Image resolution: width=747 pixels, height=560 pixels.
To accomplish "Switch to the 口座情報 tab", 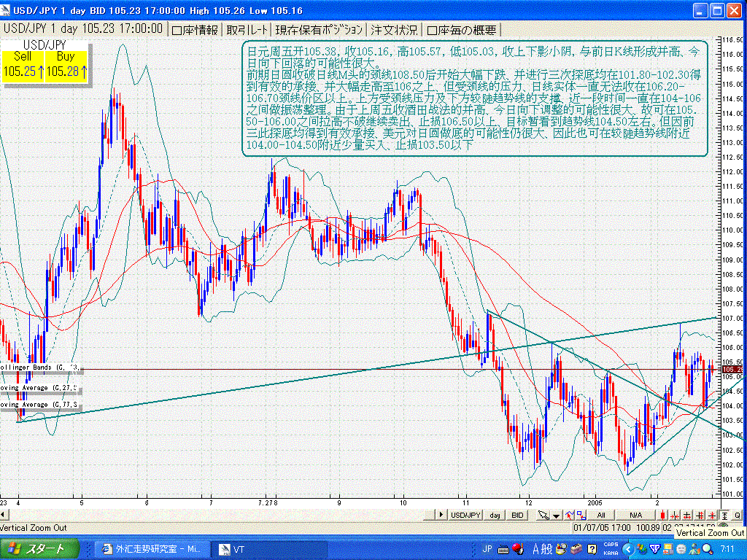I will point(194,30).
